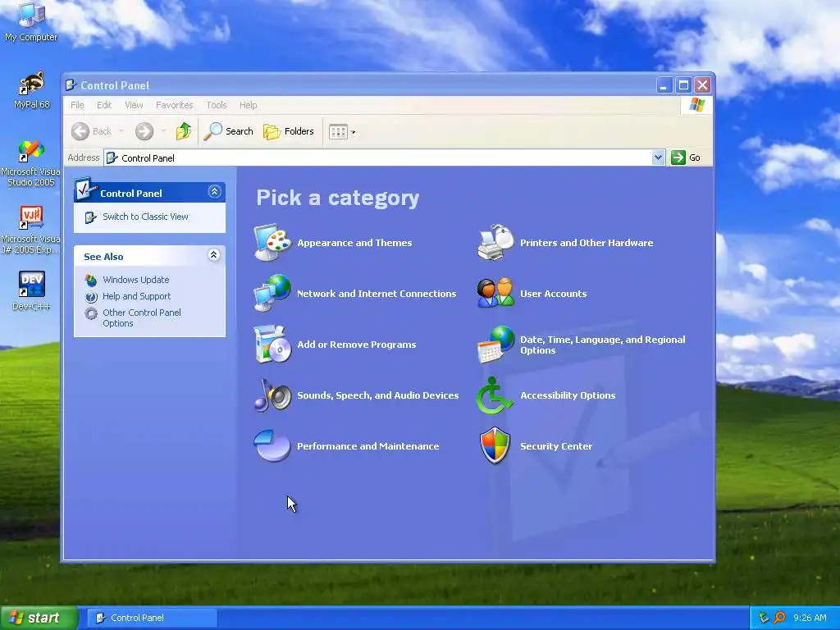This screenshot has width=840, height=630.
Task: Click Sounds, Speech, and Audio Devices icon
Action: (x=272, y=395)
